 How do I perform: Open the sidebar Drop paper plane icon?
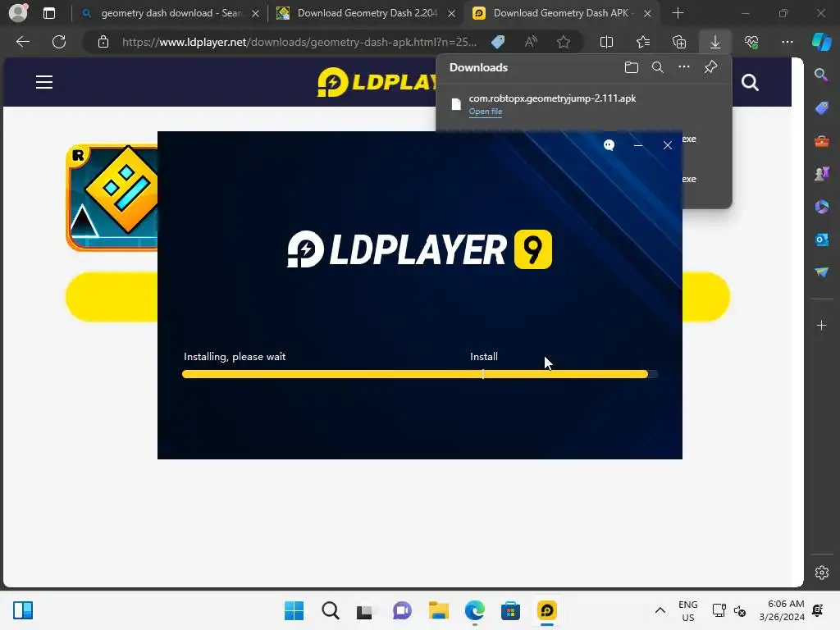click(x=821, y=272)
